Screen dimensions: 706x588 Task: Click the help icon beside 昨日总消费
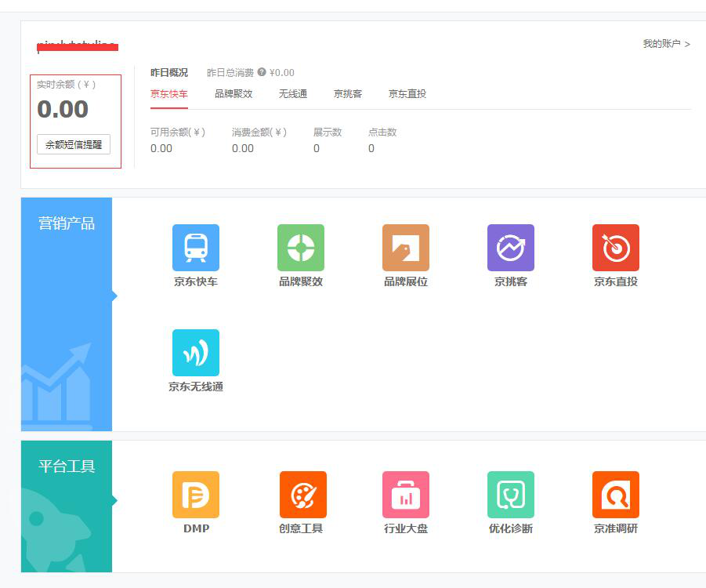tap(262, 72)
